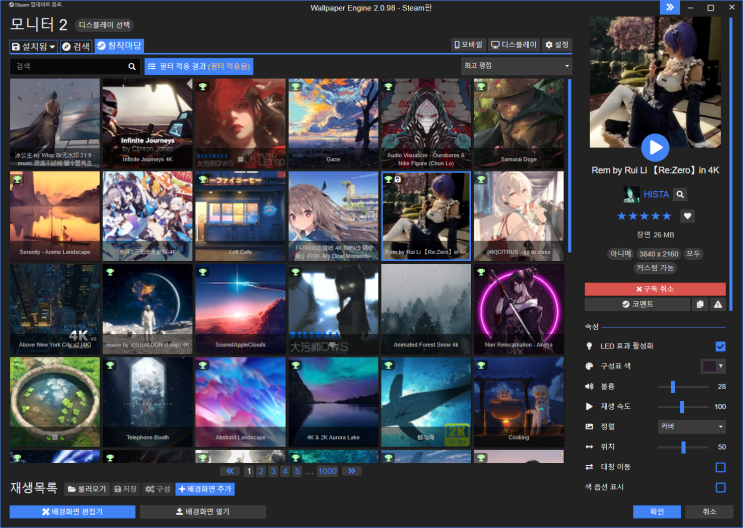Open the 설정 settings menu
Image resolution: width=743 pixels, height=528 pixels.
pos(557,45)
